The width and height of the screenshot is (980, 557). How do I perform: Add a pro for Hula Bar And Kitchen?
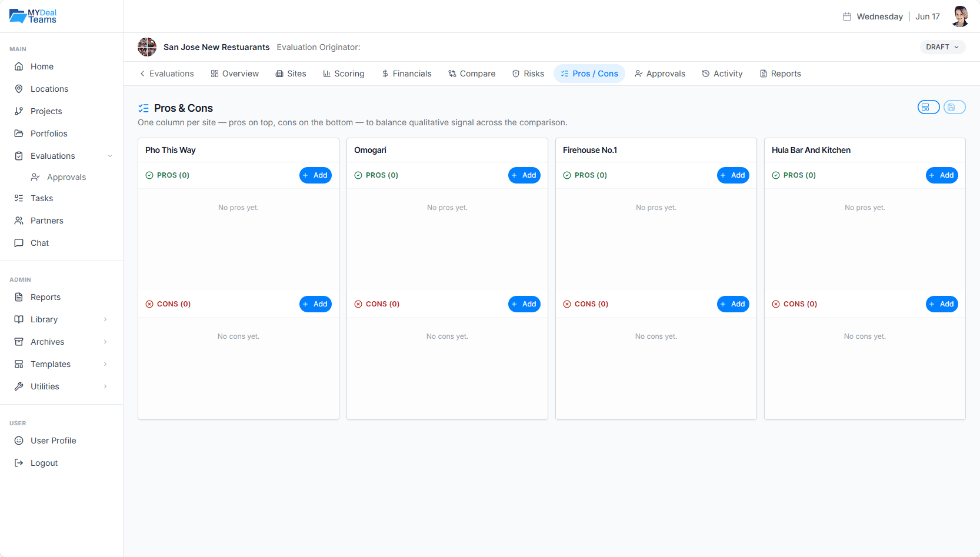pos(942,175)
